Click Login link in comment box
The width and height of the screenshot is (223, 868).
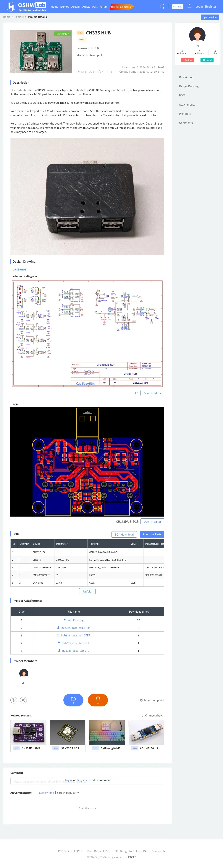68,780
